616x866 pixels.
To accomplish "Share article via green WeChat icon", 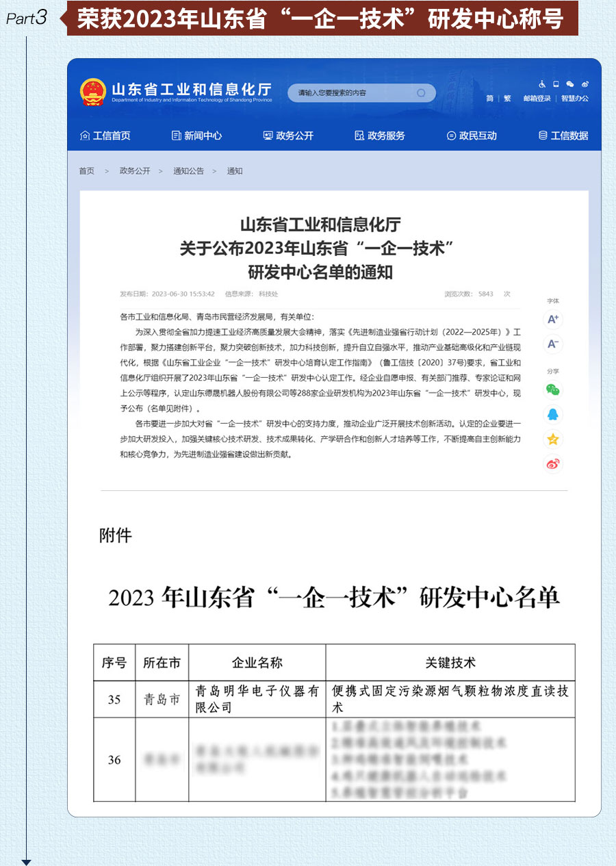I will tap(552, 390).
